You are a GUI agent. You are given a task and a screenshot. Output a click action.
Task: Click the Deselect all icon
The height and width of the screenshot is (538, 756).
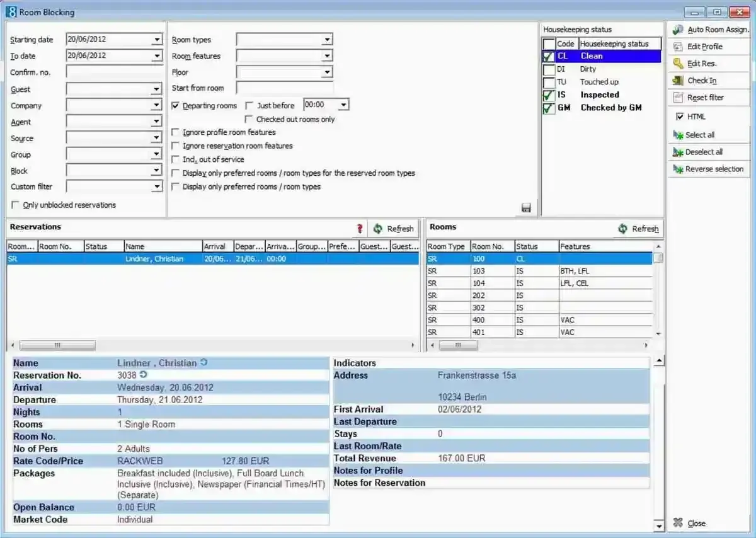pyautogui.click(x=678, y=152)
